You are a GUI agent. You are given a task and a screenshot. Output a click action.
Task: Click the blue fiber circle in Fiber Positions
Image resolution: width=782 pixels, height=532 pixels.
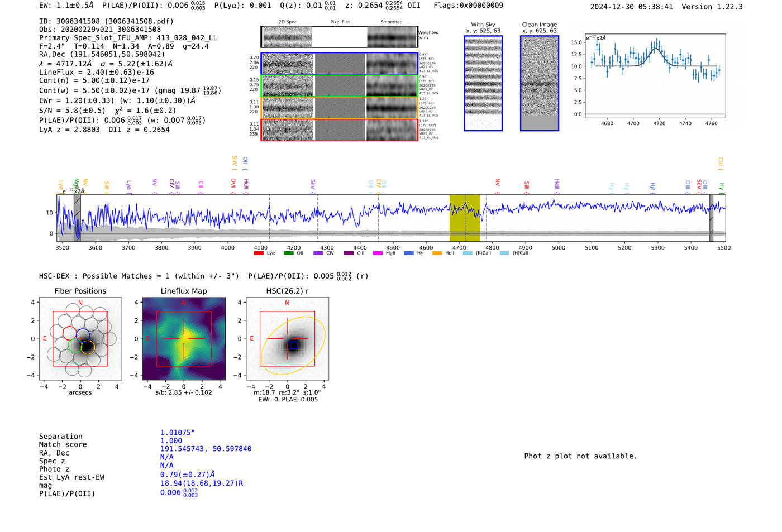(x=83, y=336)
